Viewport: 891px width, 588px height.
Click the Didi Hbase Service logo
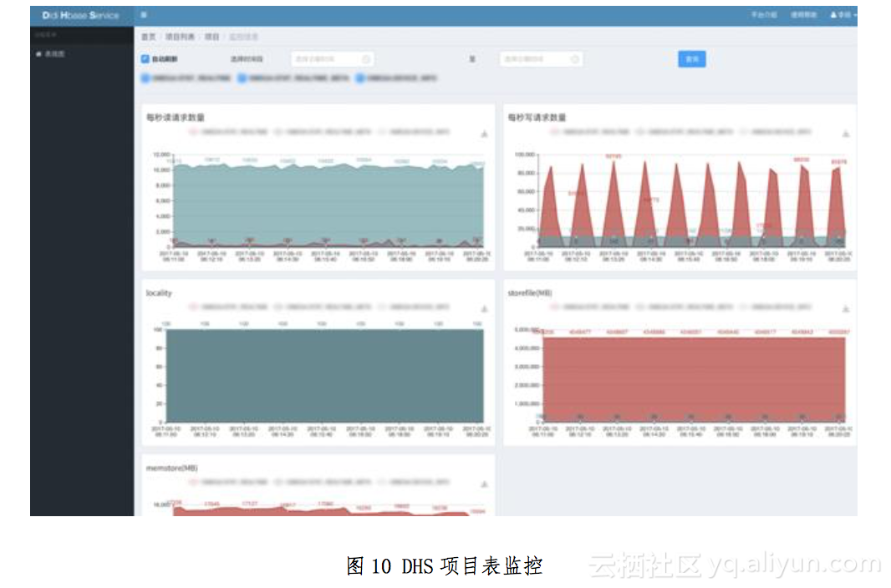pos(80,15)
